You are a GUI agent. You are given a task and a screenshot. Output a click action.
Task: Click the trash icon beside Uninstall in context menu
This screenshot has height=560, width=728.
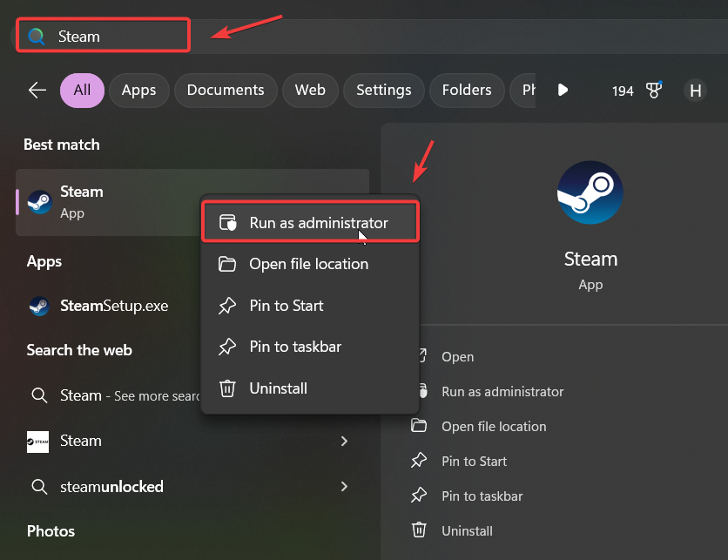coord(227,388)
